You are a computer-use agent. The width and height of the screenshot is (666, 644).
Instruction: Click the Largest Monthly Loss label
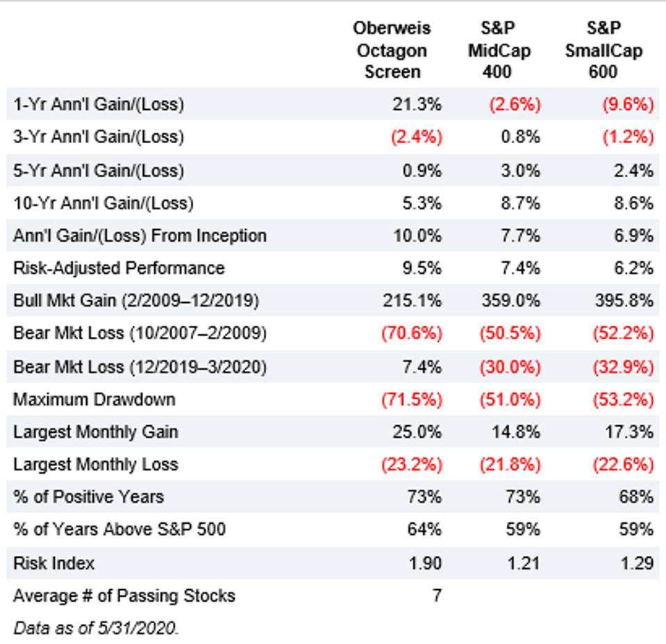click(x=96, y=465)
